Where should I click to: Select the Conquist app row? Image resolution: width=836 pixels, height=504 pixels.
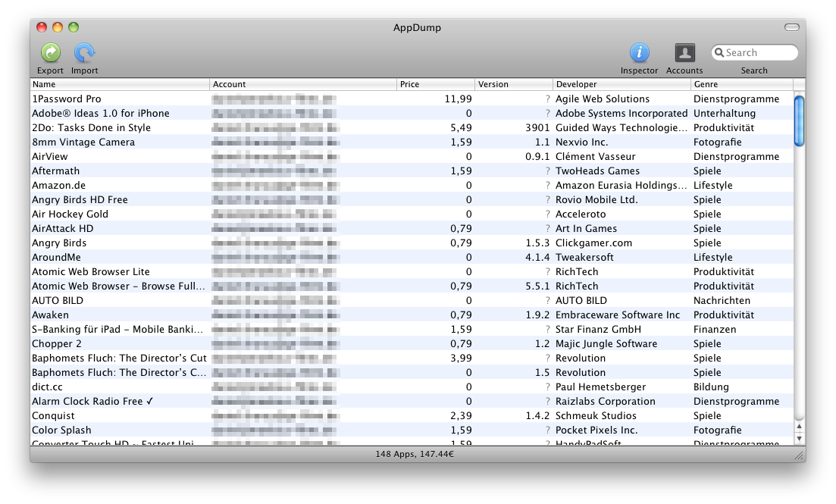[x=412, y=415]
